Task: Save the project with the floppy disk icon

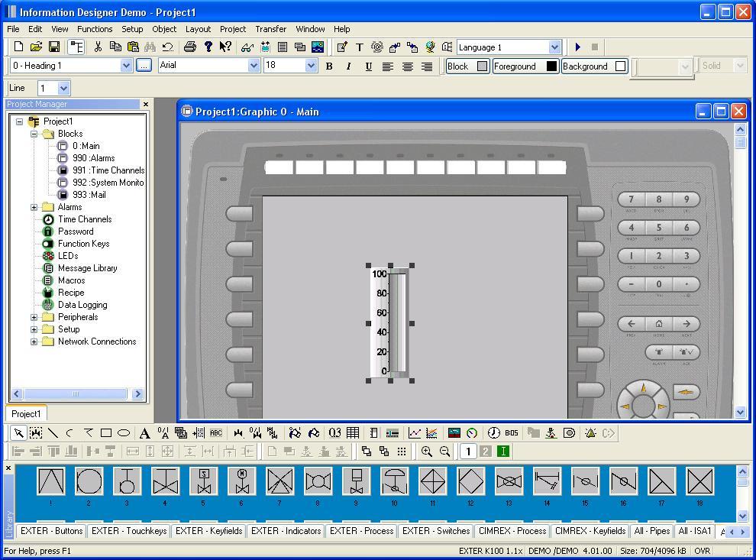Action: click(x=54, y=47)
